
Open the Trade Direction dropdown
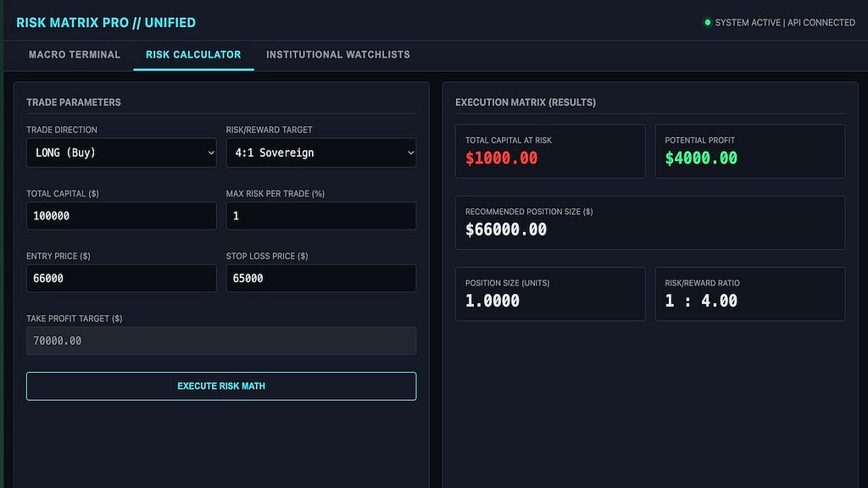(121, 152)
